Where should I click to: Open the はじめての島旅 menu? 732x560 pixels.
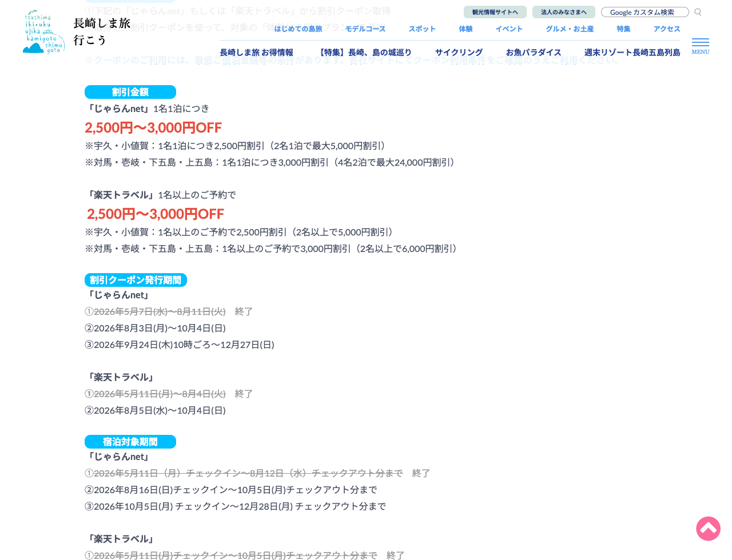click(x=298, y=29)
